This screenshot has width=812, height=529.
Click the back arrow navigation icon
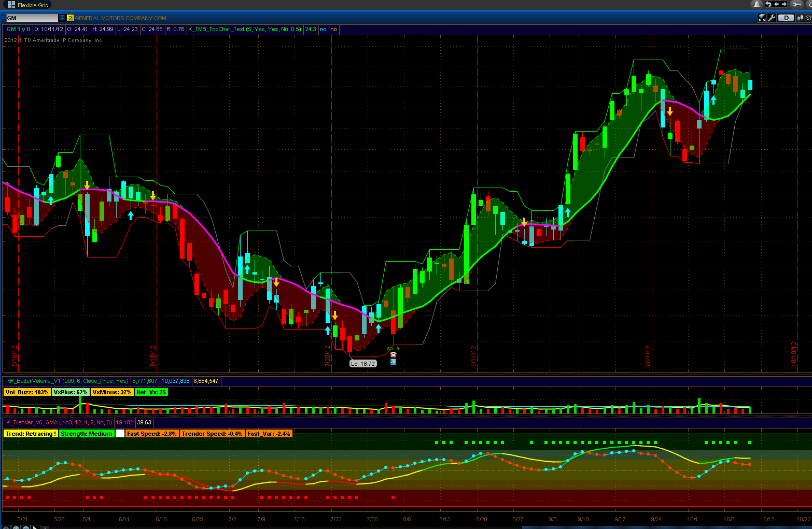776,5
